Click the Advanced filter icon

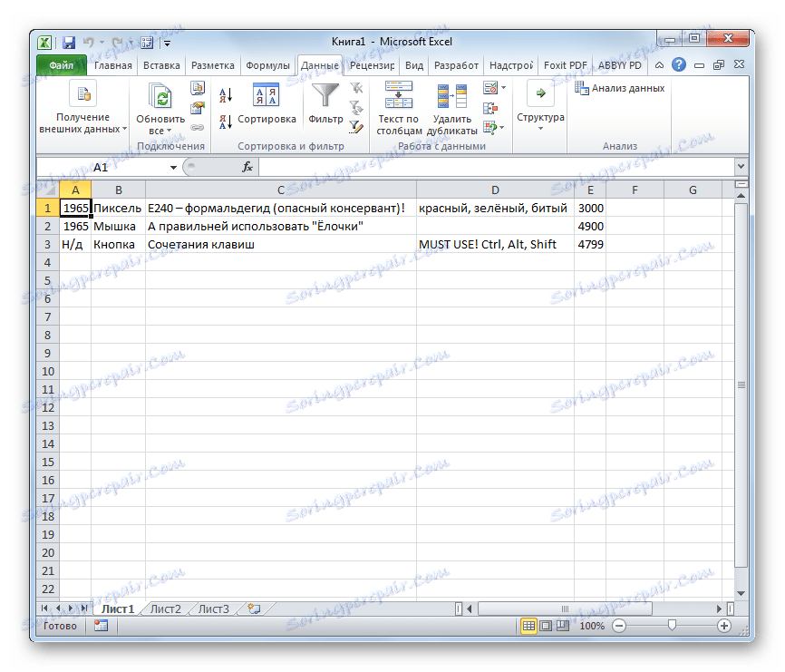(x=356, y=127)
